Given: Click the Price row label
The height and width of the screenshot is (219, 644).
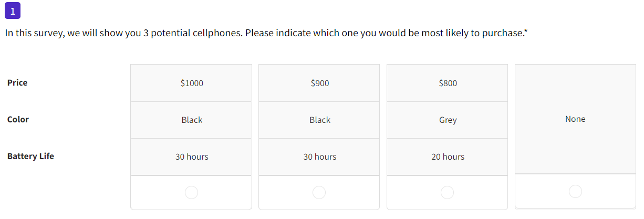Looking at the screenshot, I should (x=17, y=82).
